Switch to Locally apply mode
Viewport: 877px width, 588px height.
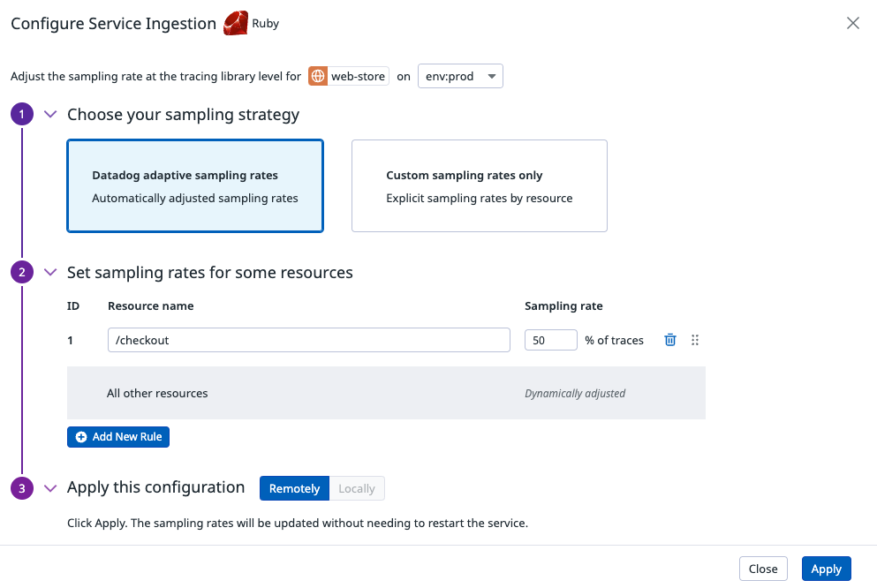coord(357,488)
